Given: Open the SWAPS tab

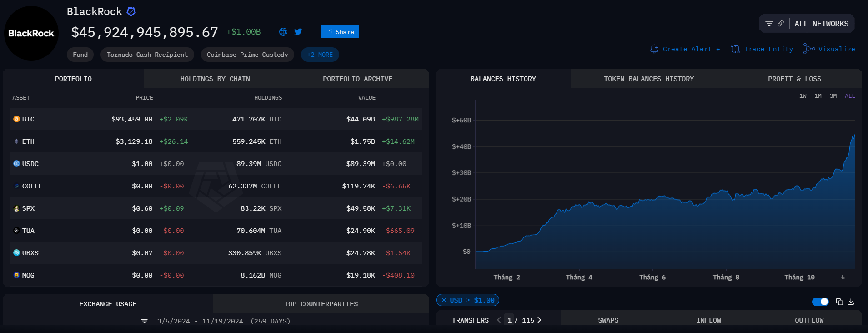Looking at the screenshot, I should 608,320.
